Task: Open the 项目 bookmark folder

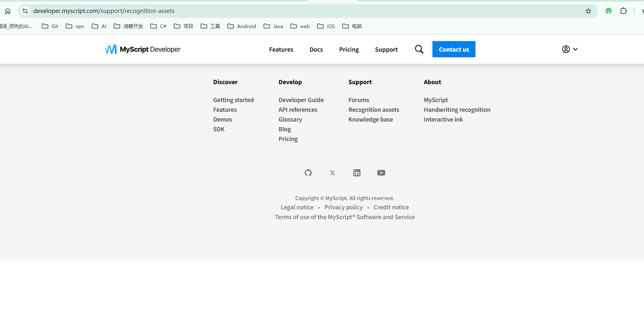Action: click(x=183, y=26)
